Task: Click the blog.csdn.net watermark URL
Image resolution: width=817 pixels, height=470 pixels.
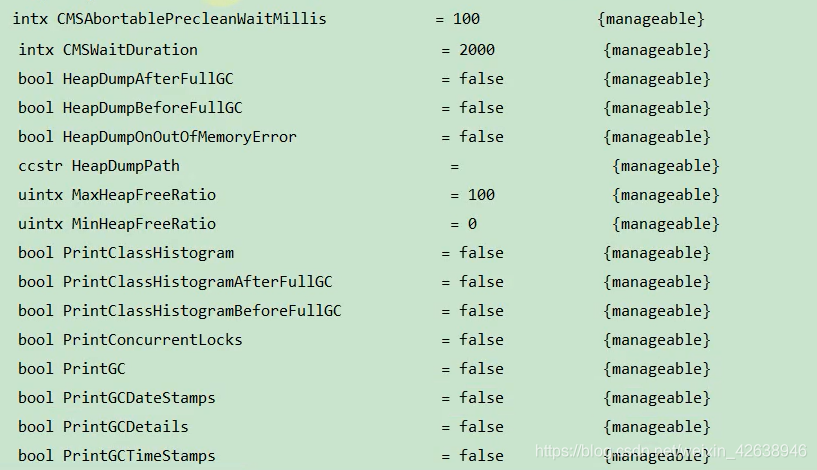Action: [671, 451]
